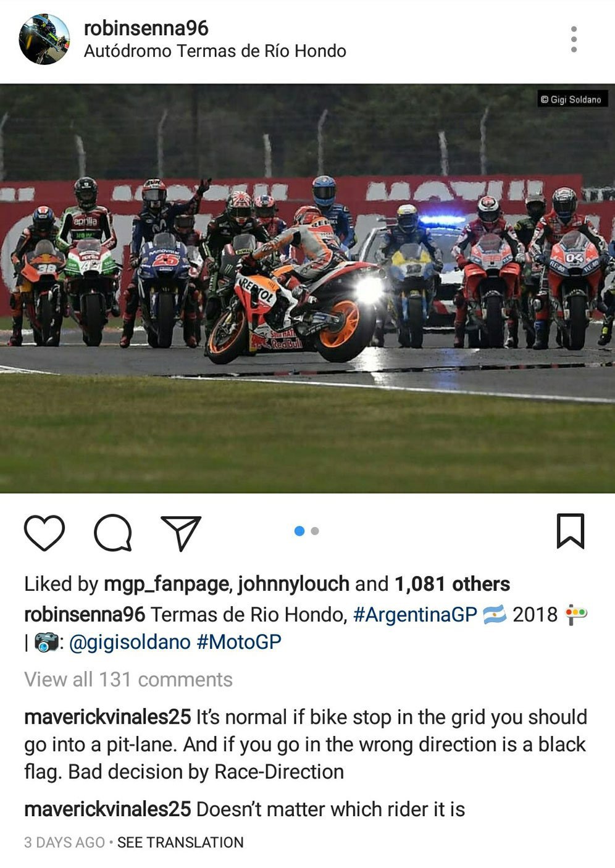This screenshot has width=615, height=868.
Task: Go to second photo carousel dot
Action: pos(315,531)
